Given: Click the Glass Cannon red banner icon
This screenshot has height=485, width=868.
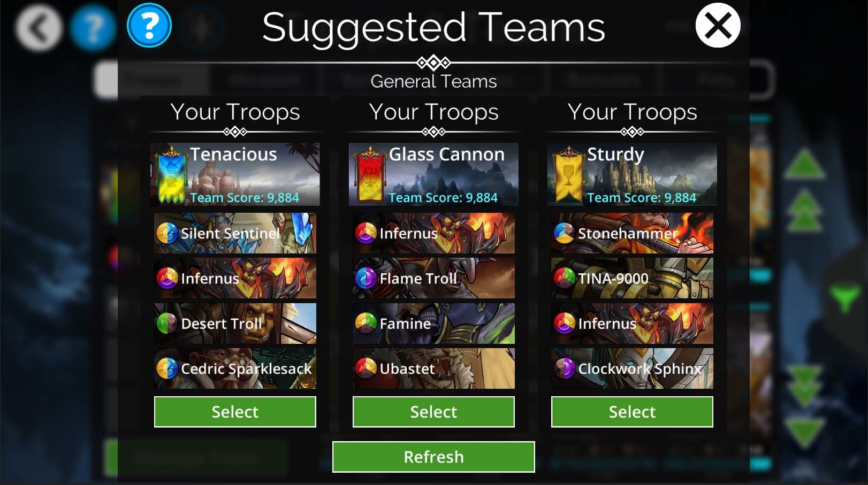Looking at the screenshot, I should coord(370,175).
